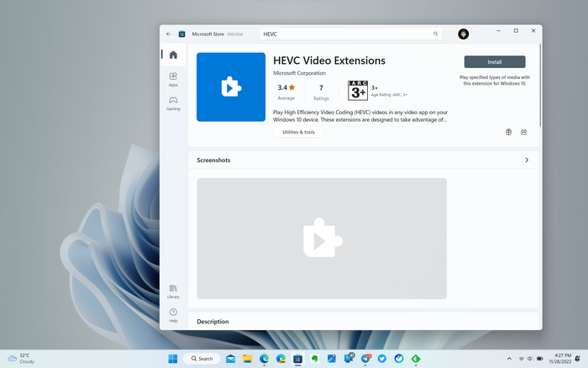This screenshot has height=368, width=588.
Task: Click the gift icon next to share
Action: [508, 132]
